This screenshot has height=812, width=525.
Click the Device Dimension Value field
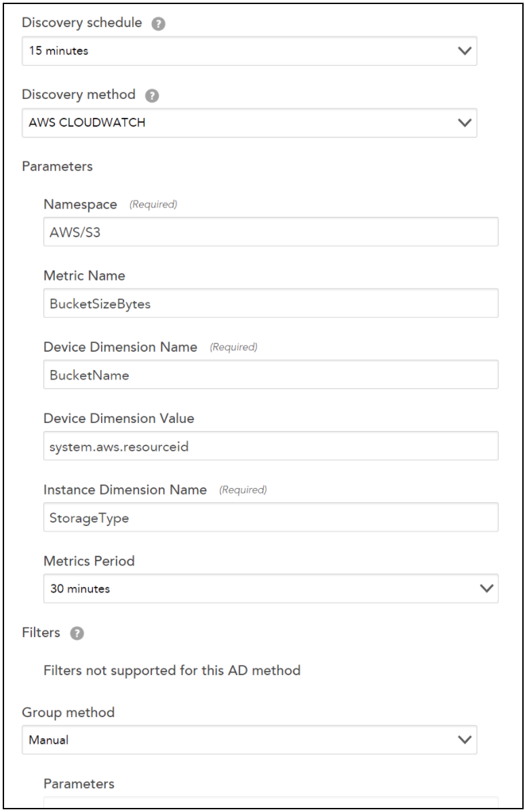(271, 446)
